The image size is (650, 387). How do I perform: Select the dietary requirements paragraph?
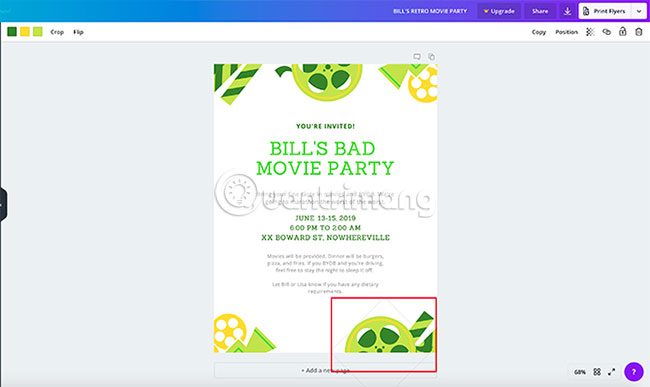coord(325,288)
